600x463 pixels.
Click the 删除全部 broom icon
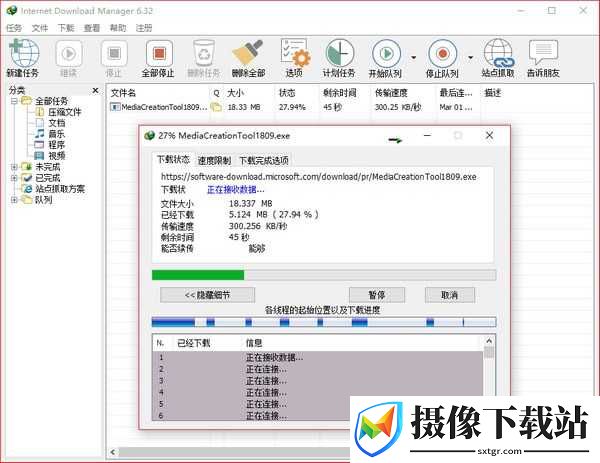click(x=248, y=53)
